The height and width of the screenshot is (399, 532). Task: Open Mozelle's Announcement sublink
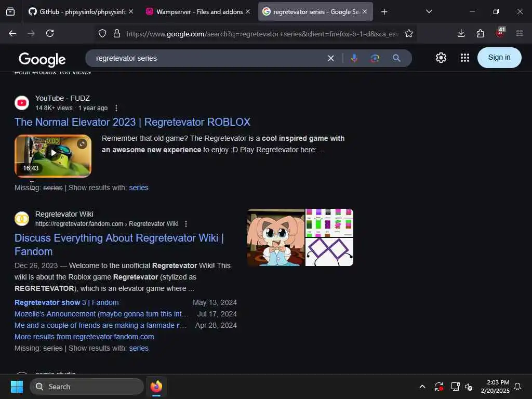point(101,314)
